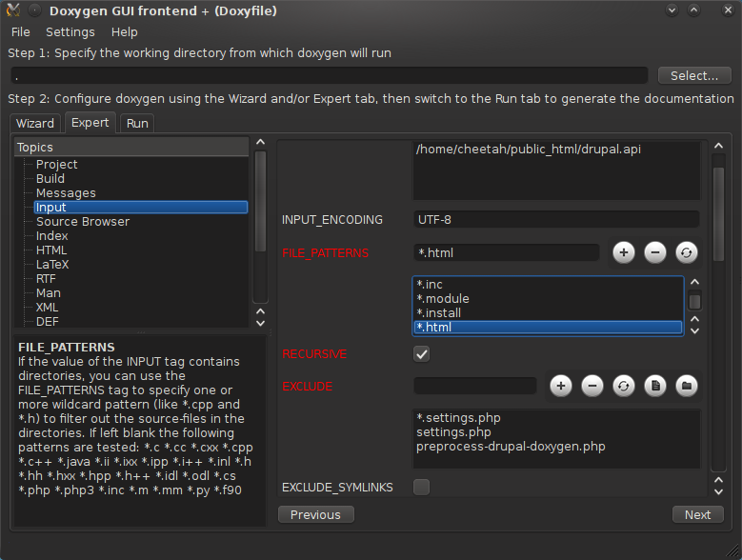Click the round pin button in title bar

point(34,10)
